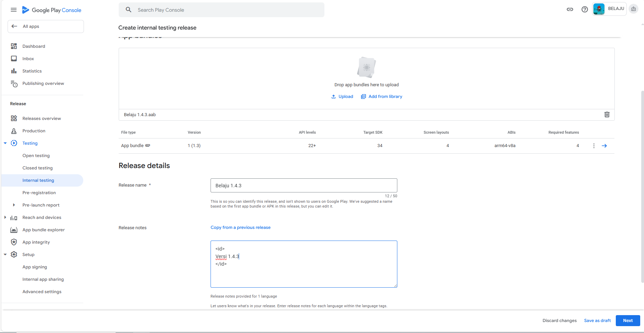This screenshot has width=644, height=333.
Task: Expand the Pre-launch report item
Action: pyautogui.click(x=14, y=205)
